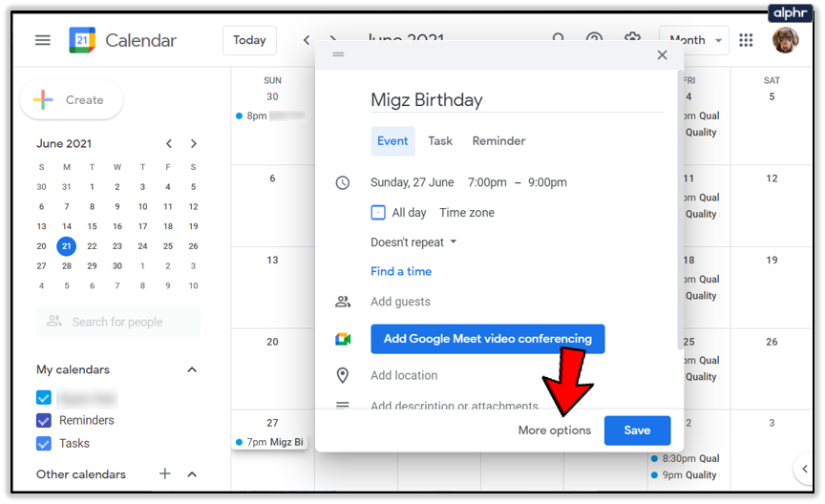The height and width of the screenshot is (504, 825).
Task: Select day 15 in the mini calendar
Action: pos(92,226)
